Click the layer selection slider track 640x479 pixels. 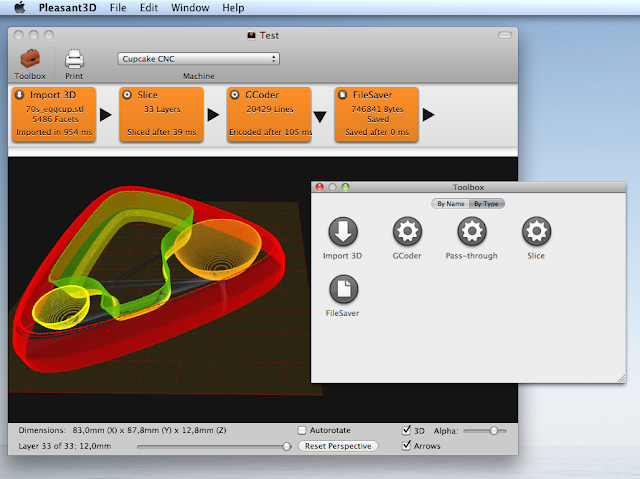tap(214, 446)
